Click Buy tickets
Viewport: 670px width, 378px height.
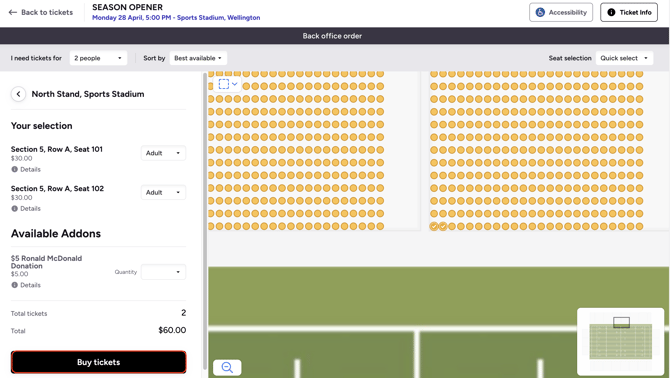pyautogui.click(x=99, y=362)
